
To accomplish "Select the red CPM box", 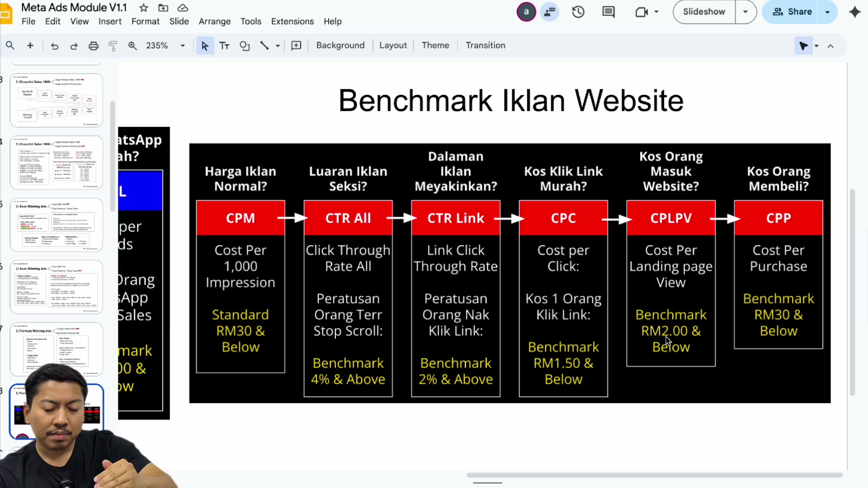I will tap(241, 218).
